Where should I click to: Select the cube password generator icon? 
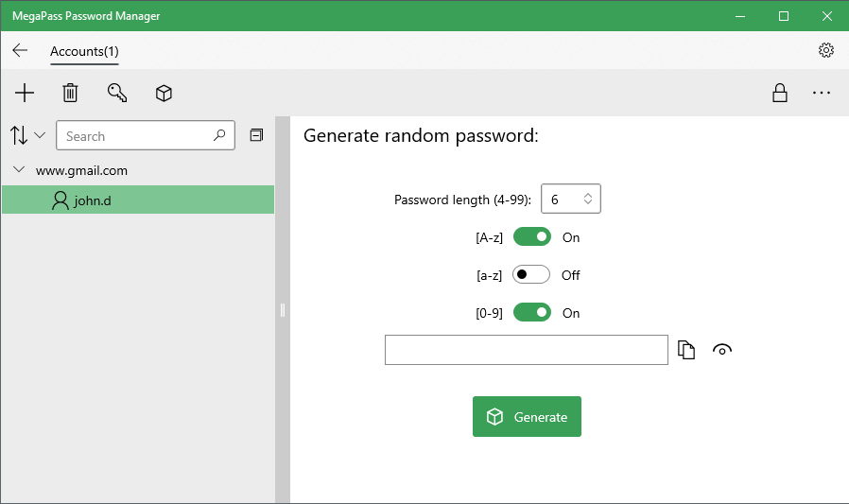point(164,93)
